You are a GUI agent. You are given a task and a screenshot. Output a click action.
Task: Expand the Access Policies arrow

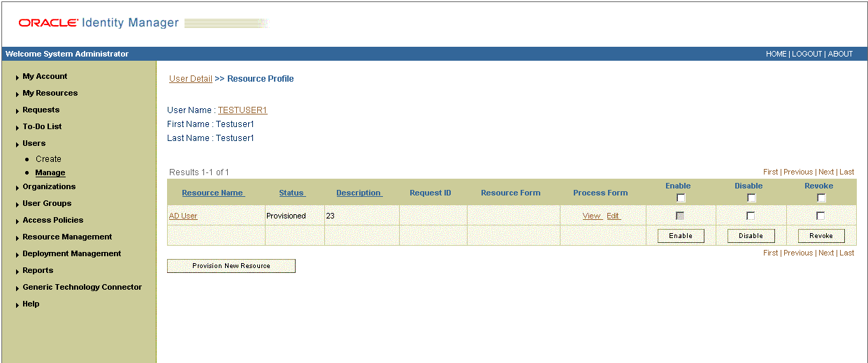[17, 221]
